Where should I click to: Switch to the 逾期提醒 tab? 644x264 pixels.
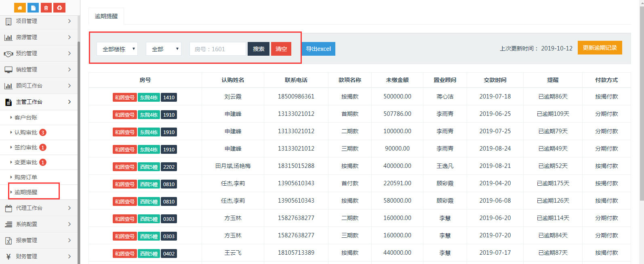(x=106, y=16)
